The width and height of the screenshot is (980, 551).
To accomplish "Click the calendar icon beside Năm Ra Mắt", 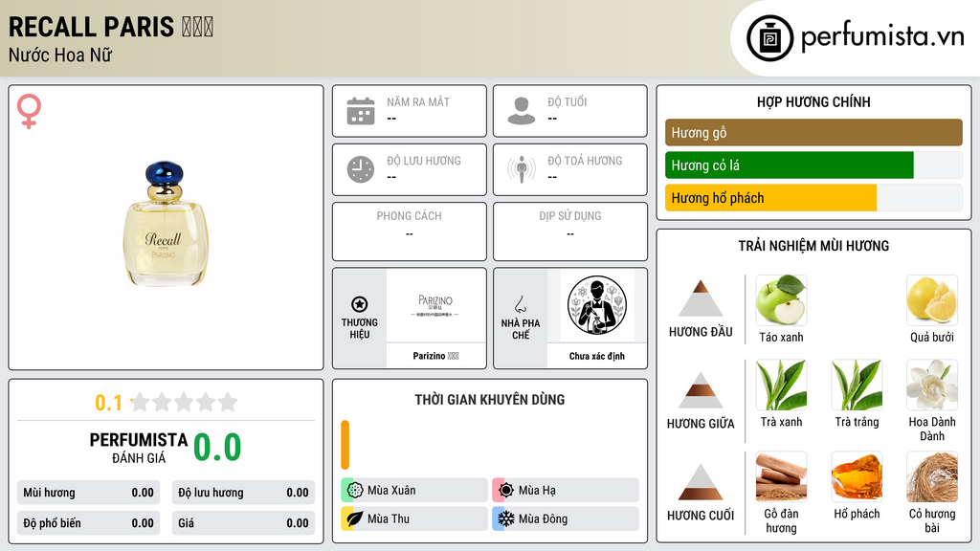I will click(361, 111).
